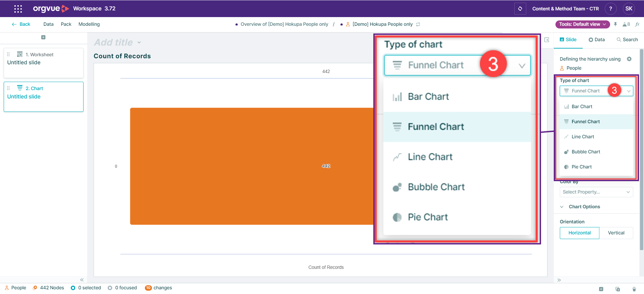Open the Pack menu
The height and width of the screenshot is (294, 644).
66,24
